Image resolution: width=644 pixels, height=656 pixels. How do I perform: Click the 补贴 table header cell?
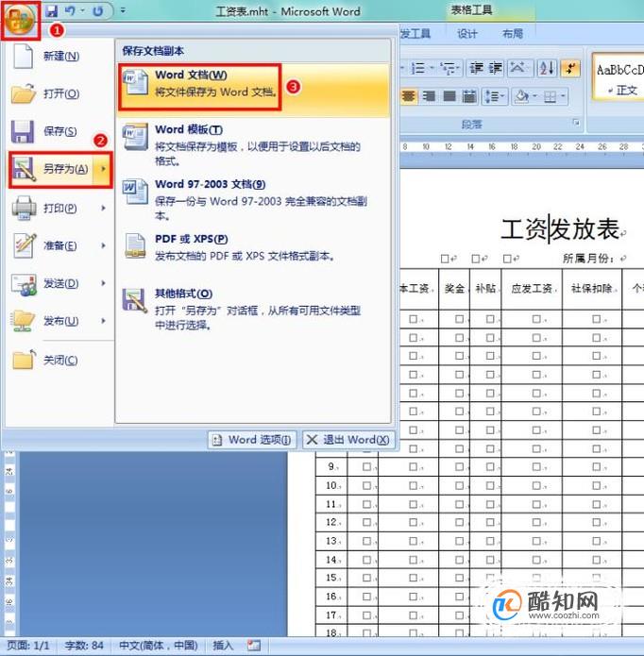click(x=485, y=288)
